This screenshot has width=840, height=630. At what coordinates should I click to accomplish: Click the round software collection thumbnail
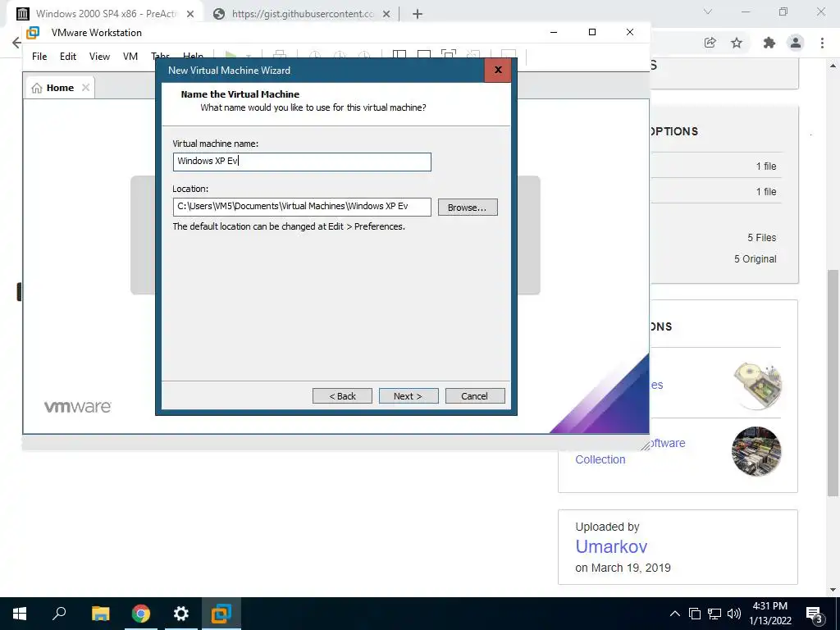(x=756, y=451)
